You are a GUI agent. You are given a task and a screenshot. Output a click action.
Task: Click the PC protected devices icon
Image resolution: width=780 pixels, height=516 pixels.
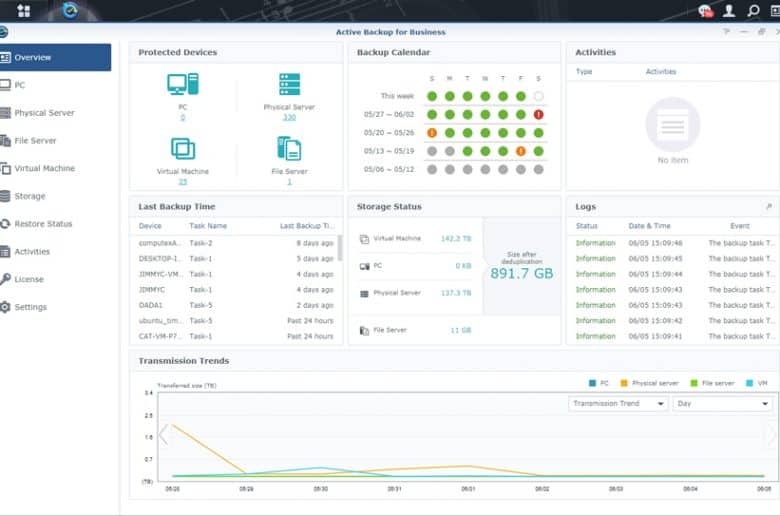click(x=183, y=84)
